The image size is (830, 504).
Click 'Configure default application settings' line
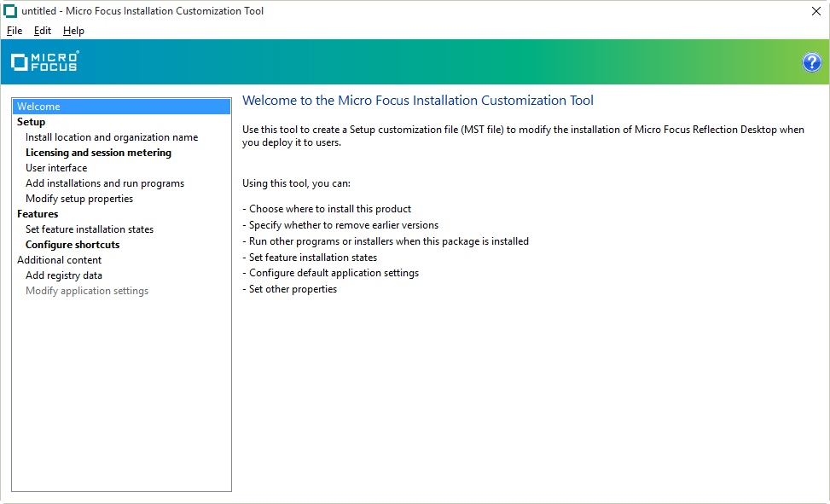tap(330, 273)
